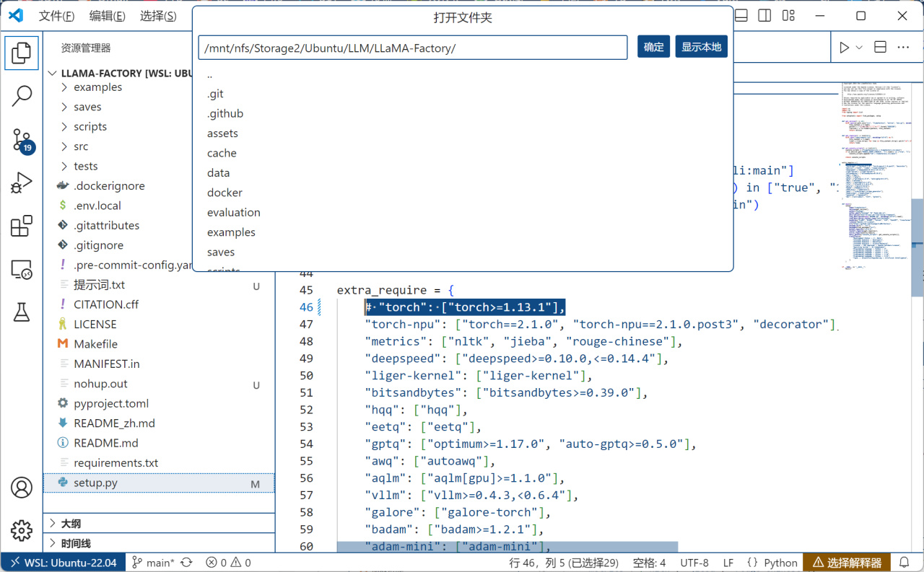This screenshot has width=924, height=572.
Task: Open CITATION.cff file in Explorer
Action: (x=106, y=304)
